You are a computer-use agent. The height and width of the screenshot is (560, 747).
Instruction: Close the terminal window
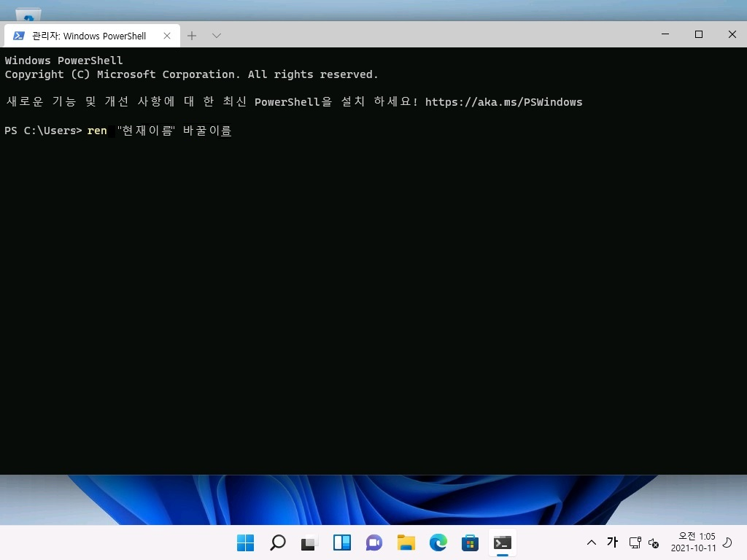[732, 34]
